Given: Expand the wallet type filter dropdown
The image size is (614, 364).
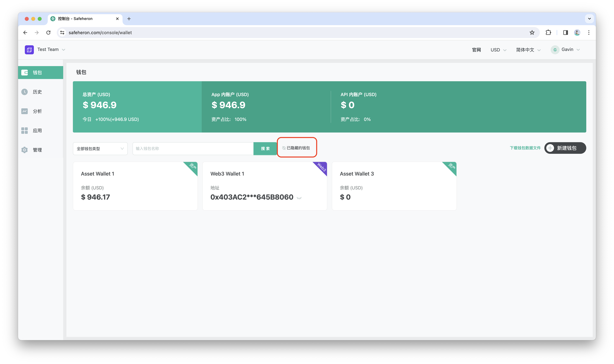Looking at the screenshot, I should click(100, 149).
